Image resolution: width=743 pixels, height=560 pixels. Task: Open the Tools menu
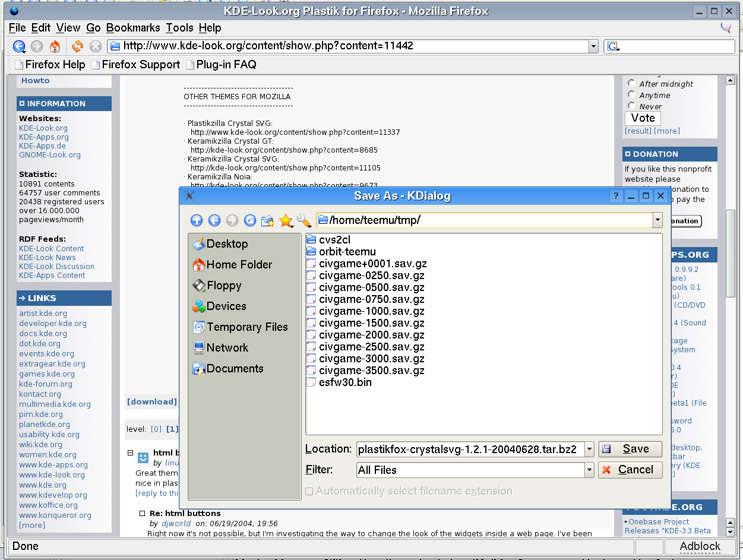click(179, 27)
